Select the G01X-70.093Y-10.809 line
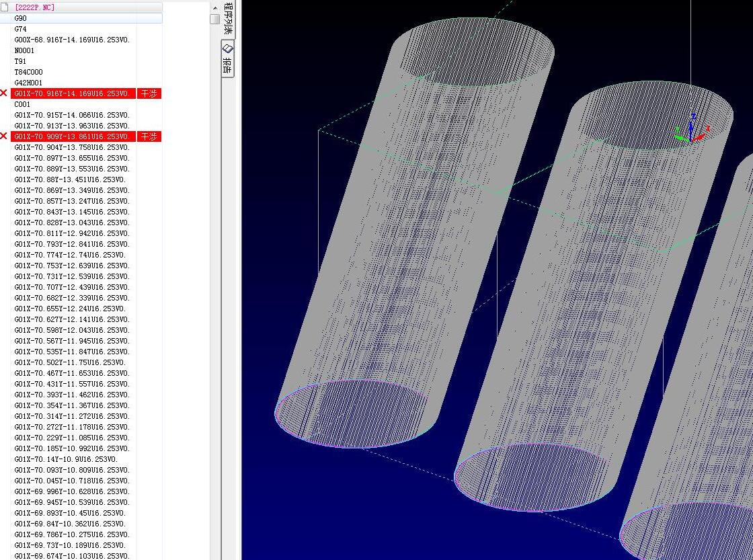Viewport: 753px width, 560px height. tap(72, 470)
